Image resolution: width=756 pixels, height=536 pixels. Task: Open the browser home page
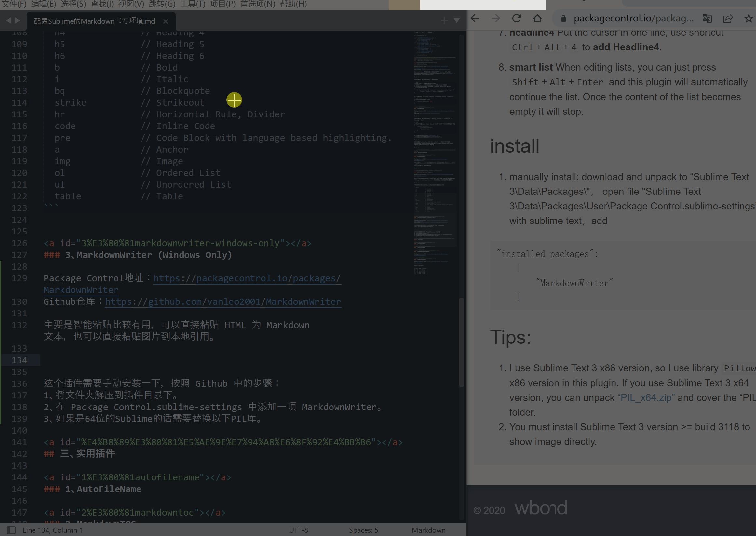(x=537, y=19)
